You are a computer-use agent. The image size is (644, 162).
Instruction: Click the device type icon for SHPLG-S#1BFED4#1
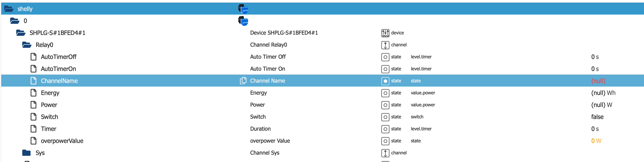coord(385,33)
